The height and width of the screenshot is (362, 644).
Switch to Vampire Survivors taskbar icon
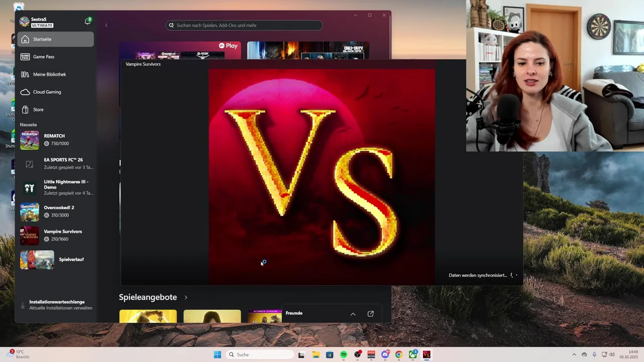427,354
